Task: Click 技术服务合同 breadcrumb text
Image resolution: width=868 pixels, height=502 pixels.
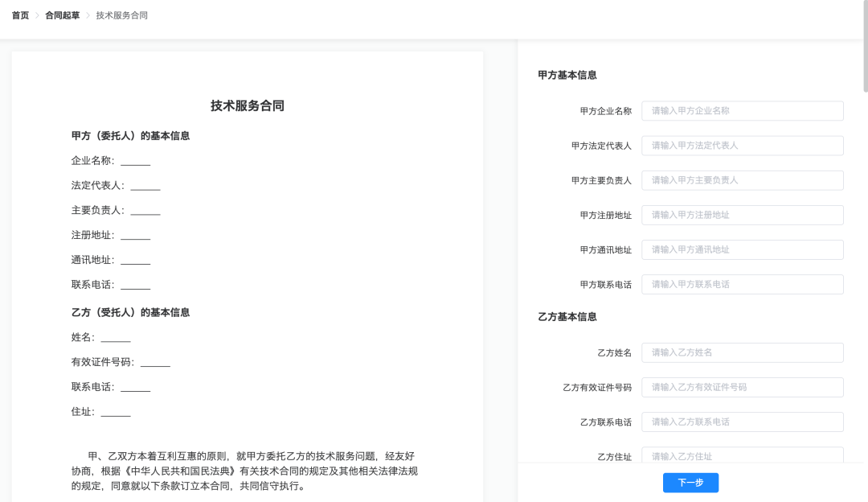Action: tap(122, 15)
